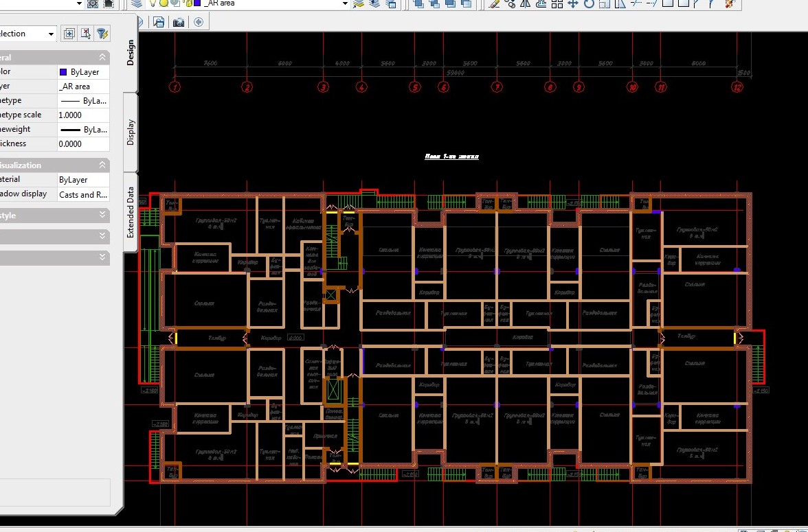Switch to the Extended Data tab
The width and height of the screenshot is (808, 532).
(x=131, y=211)
